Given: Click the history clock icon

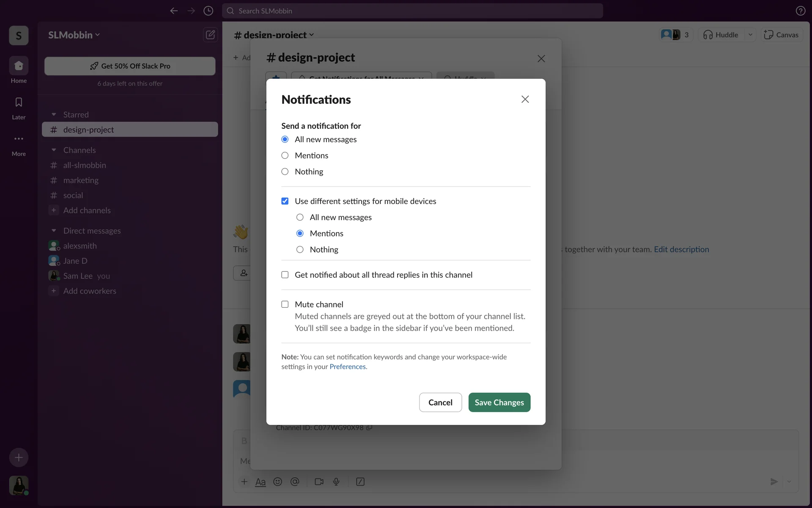Looking at the screenshot, I should pos(208,11).
